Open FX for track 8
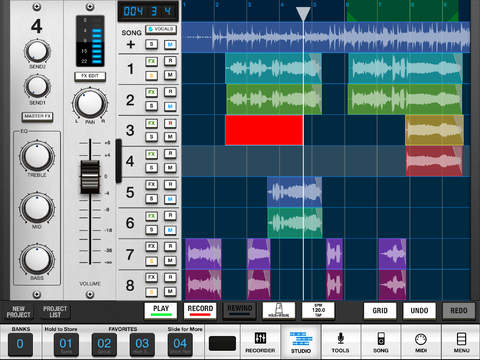The height and width of the screenshot is (360, 480). (151, 277)
